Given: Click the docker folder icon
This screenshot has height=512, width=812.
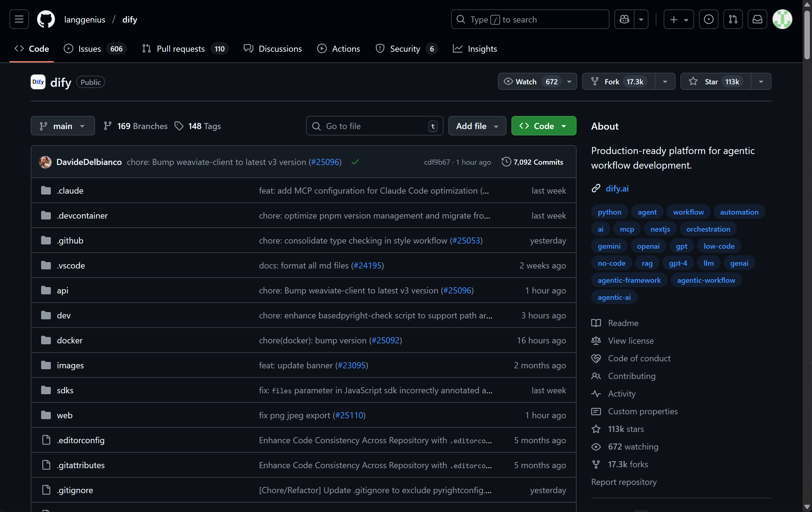Looking at the screenshot, I should [46, 340].
